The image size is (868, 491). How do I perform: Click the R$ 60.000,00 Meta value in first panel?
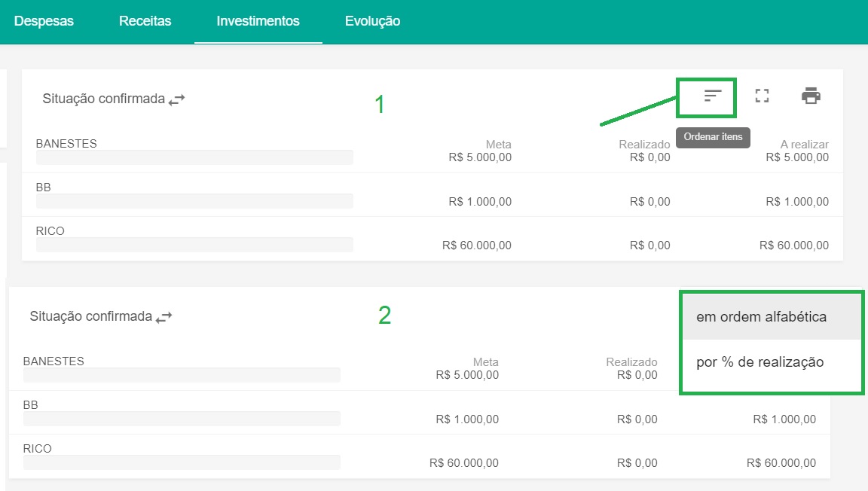click(476, 245)
